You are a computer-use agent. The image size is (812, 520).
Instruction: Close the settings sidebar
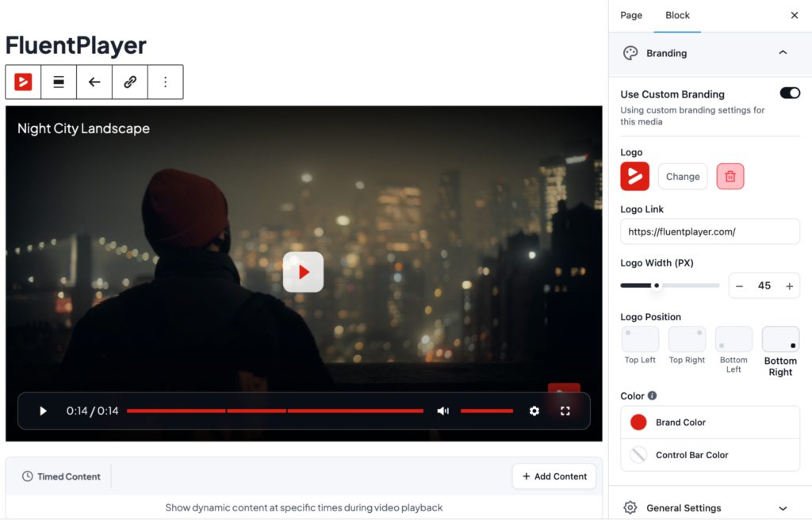pyautogui.click(x=795, y=16)
